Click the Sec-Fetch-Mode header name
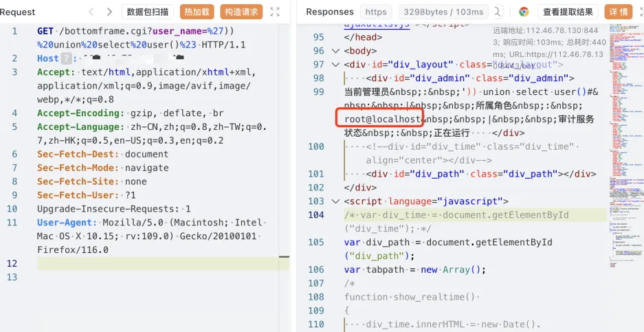 pos(78,168)
